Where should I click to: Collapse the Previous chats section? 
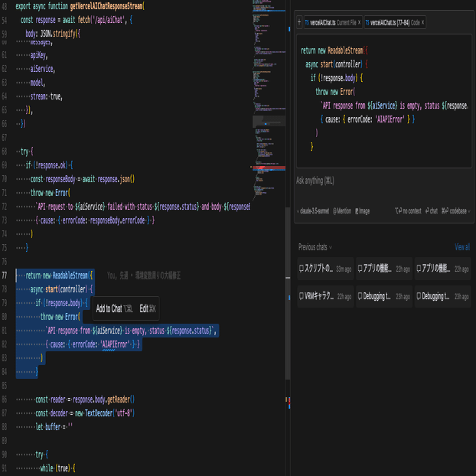point(315,247)
